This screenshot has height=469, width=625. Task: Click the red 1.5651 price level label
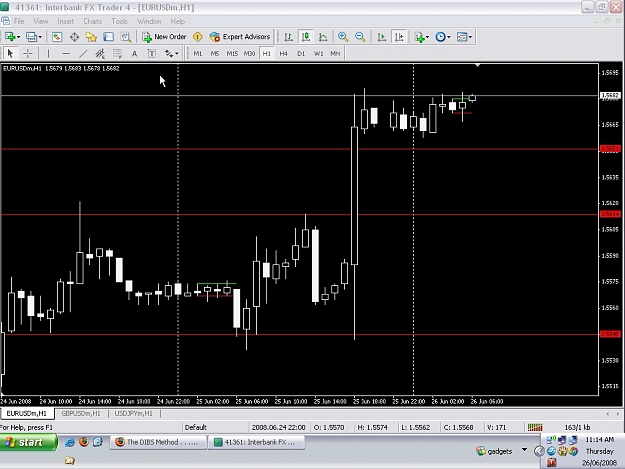610,149
